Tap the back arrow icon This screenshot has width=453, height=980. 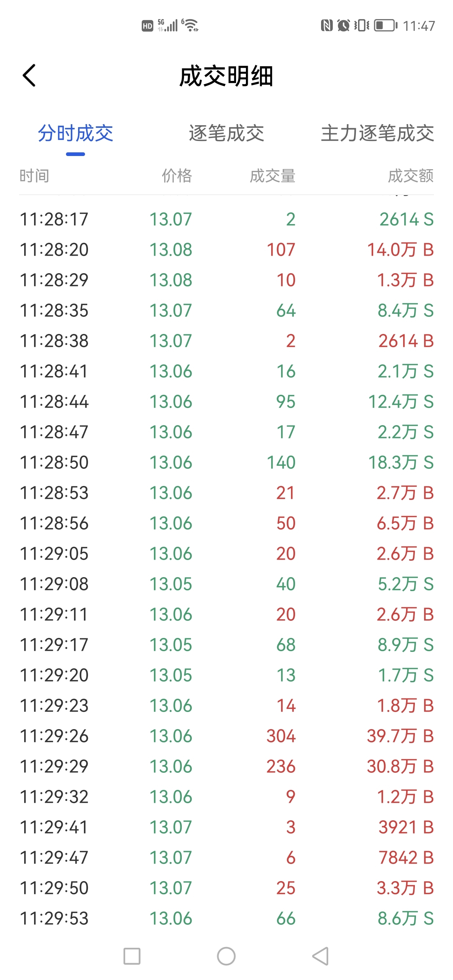pyautogui.click(x=29, y=75)
